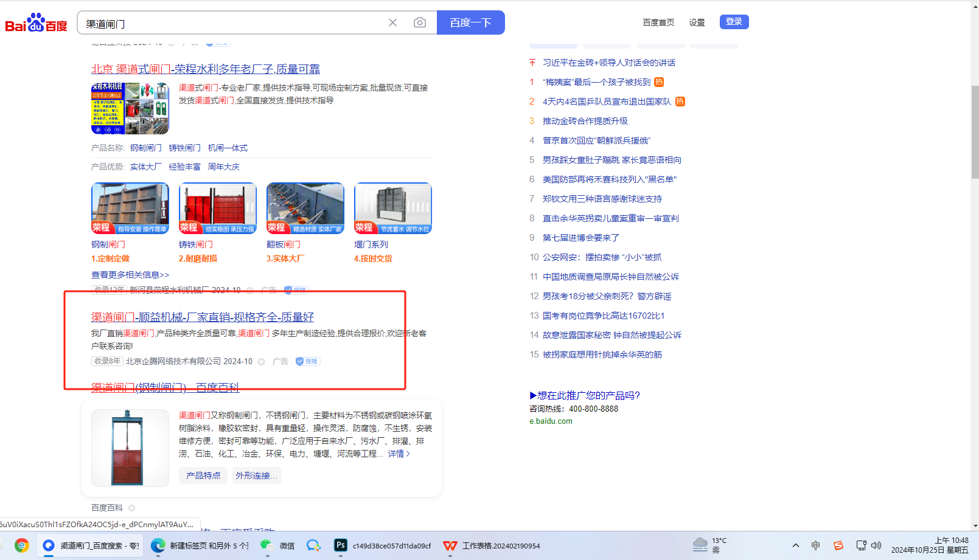Expand the baike summary via 详情 link
This screenshot has width=979, height=560.
pyautogui.click(x=399, y=454)
